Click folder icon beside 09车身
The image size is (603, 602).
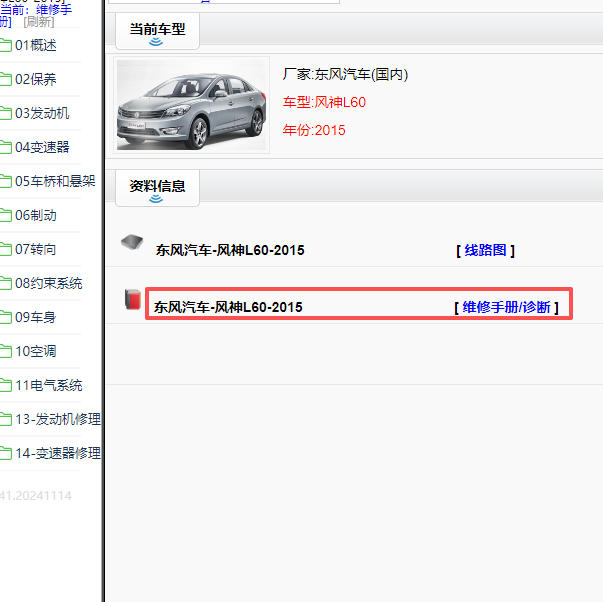[x=6, y=317]
